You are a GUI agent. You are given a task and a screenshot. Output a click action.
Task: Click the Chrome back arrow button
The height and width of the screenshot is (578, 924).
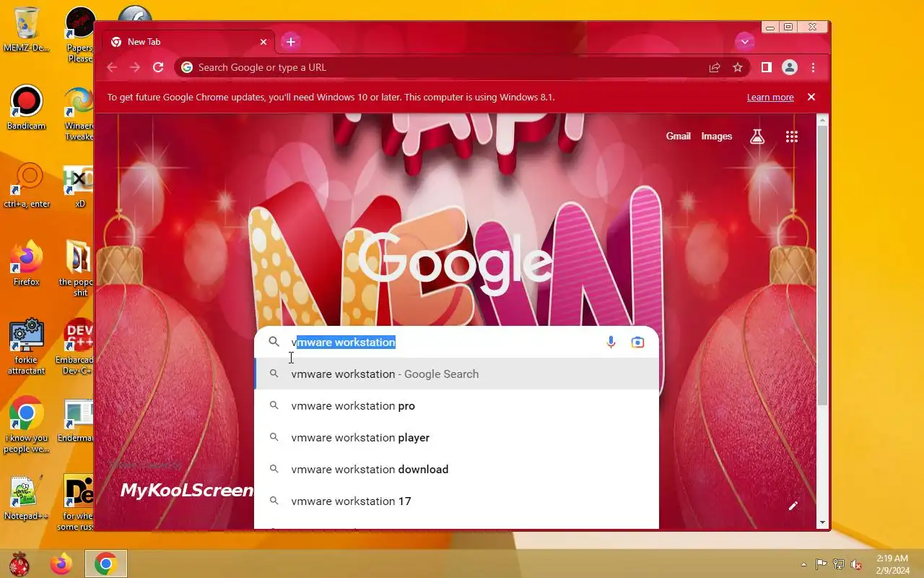point(112,67)
